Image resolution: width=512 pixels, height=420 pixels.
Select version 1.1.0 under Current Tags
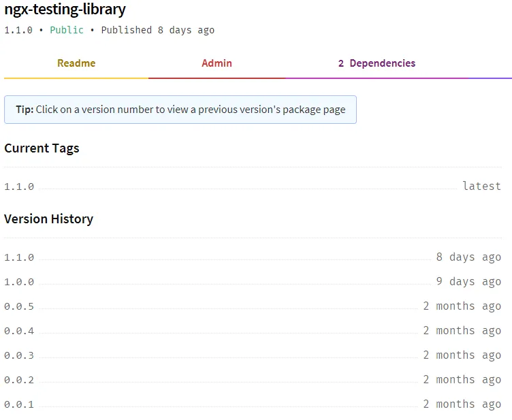point(19,187)
